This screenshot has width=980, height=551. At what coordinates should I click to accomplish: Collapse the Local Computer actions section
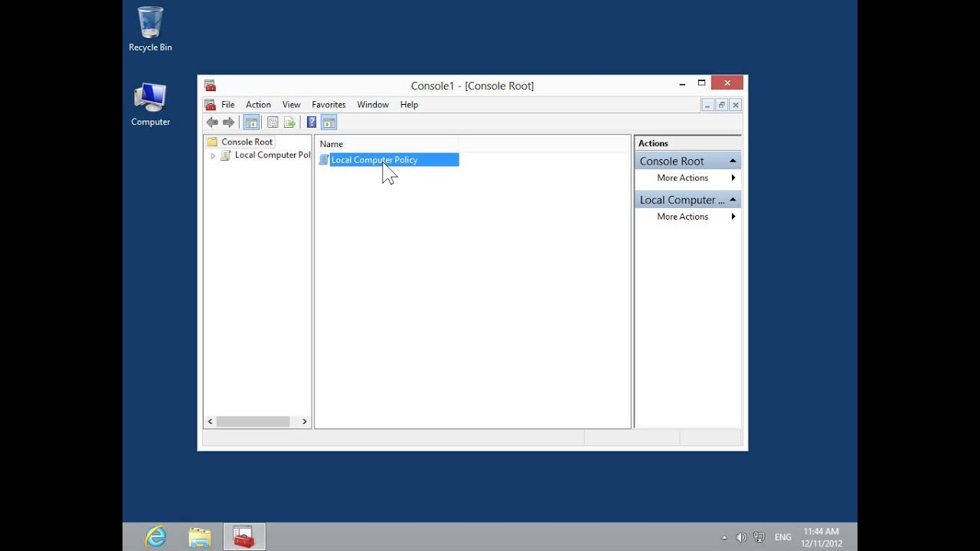coord(733,200)
